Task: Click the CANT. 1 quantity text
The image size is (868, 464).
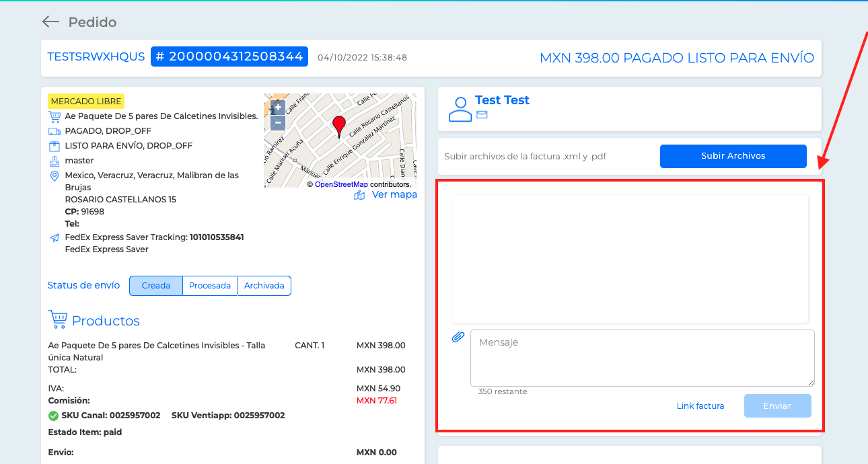Action: point(310,346)
